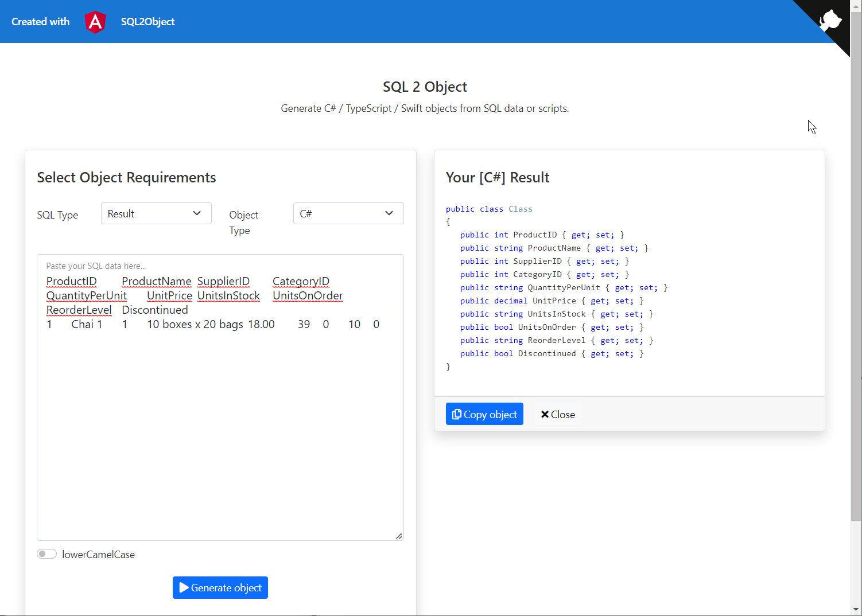Click the Created with label in navbar

click(x=40, y=22)
